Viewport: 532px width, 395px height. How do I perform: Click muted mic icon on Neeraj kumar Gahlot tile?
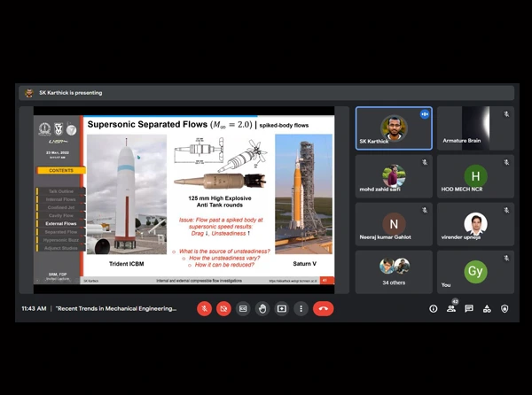click(425, 210)
